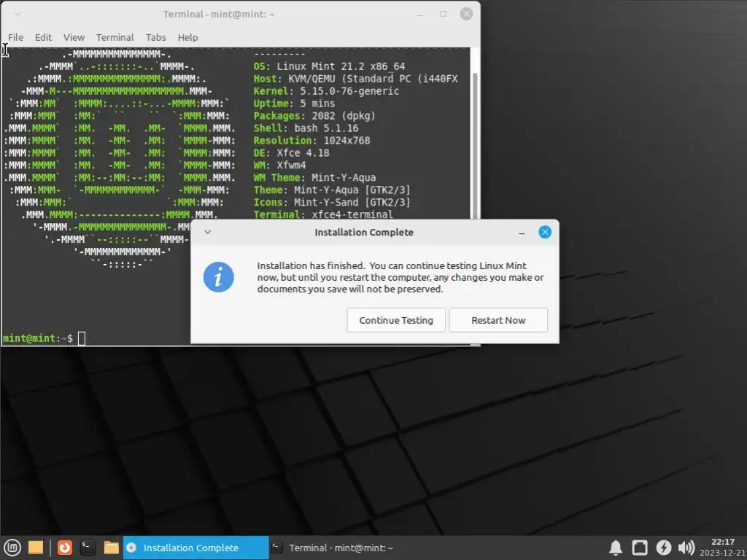Open the Linux Mint start menu
The height and width of the screenshot is (560, 747).
pyautogui.click(x=12, y=548)
